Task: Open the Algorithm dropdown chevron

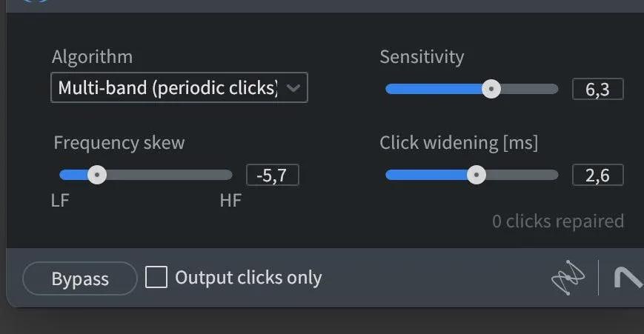Action: coord(293,88)
